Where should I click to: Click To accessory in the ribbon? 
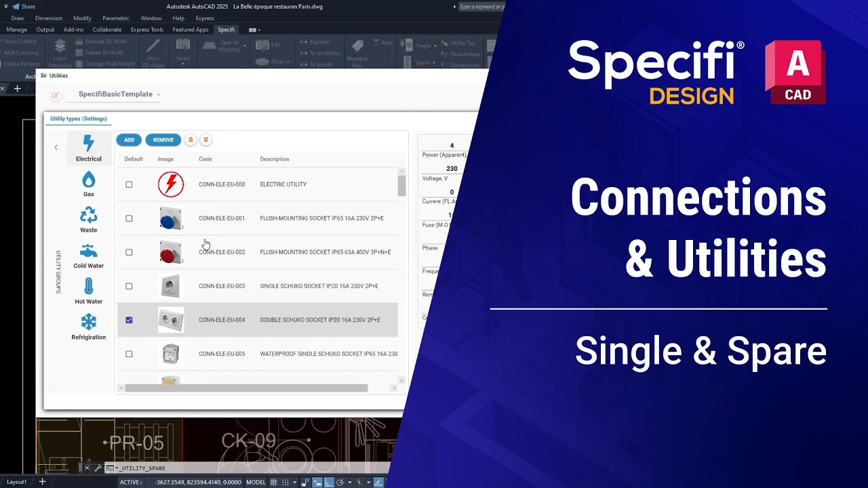coord(321,53)
